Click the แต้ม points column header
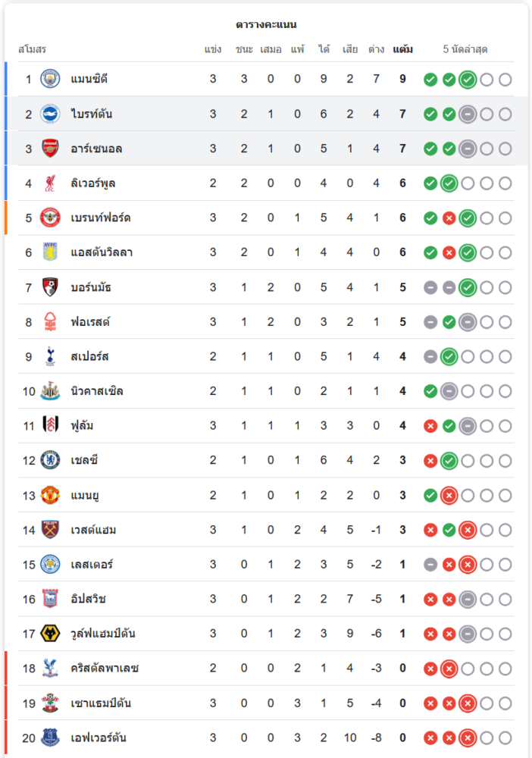Screen dimensions: 532x758 (403, 50)
